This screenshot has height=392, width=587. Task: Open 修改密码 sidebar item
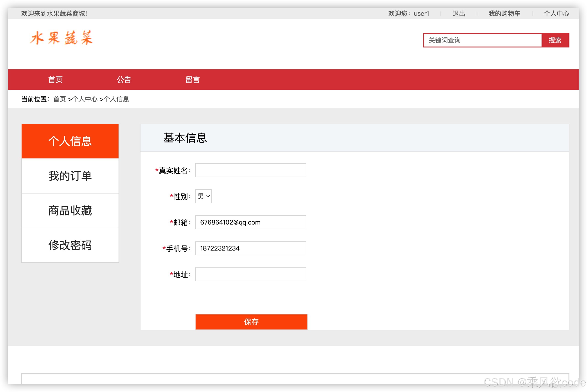click(70, 245)
